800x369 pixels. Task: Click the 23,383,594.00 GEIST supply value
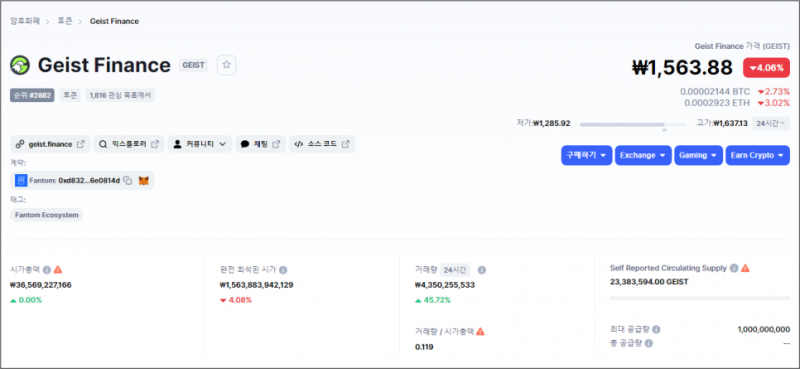pyautogui.click(x=649, y=282)
